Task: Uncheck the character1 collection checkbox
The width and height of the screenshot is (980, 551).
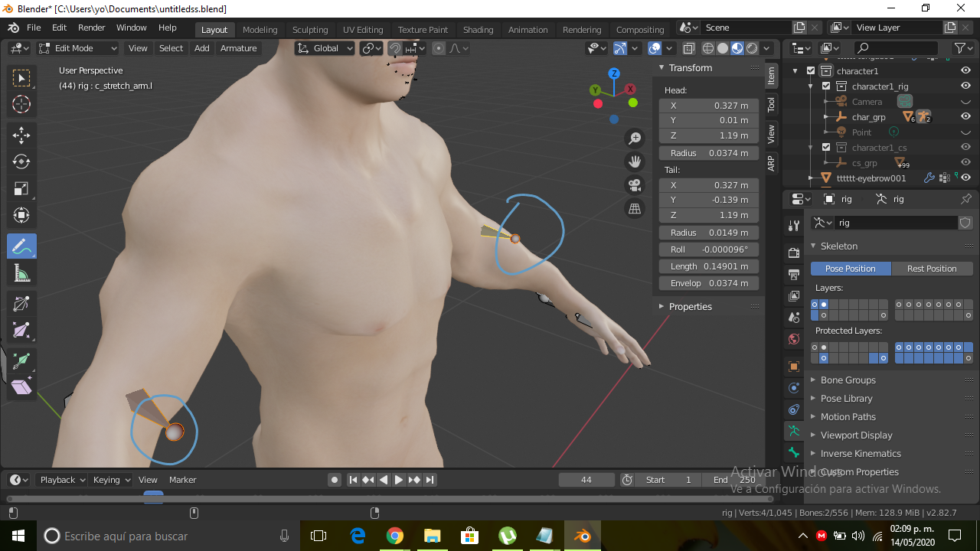Action: pos(811,71)
